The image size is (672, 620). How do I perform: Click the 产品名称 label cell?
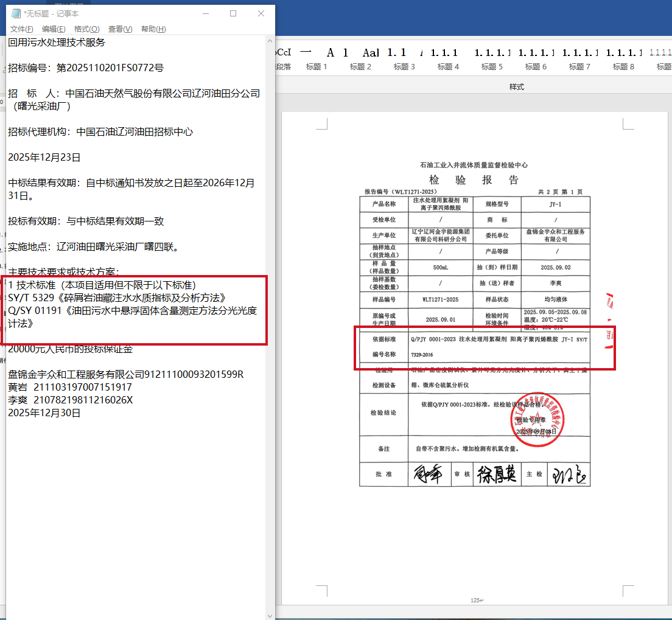(x=383, y=204)
